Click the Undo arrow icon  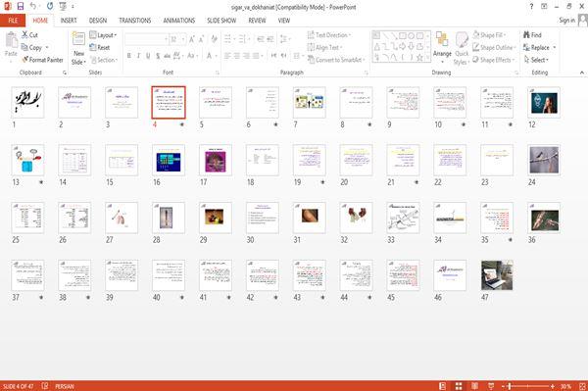point(33,7)
